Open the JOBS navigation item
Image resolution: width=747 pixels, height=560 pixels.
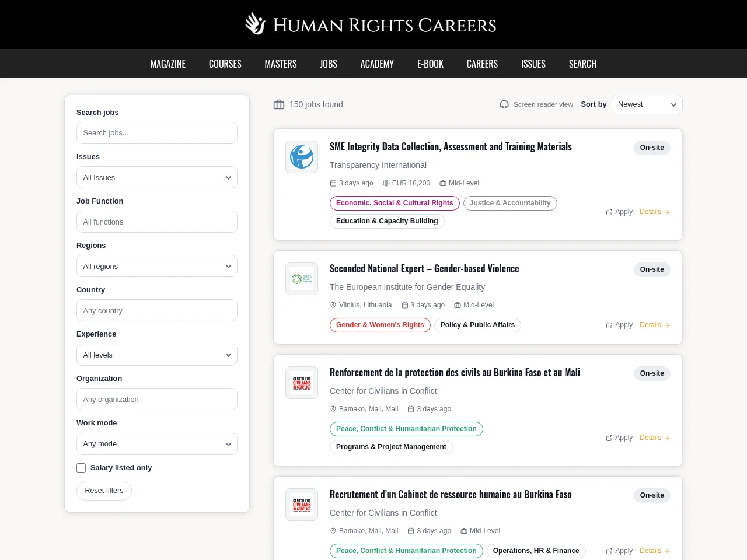pos(329,64)
